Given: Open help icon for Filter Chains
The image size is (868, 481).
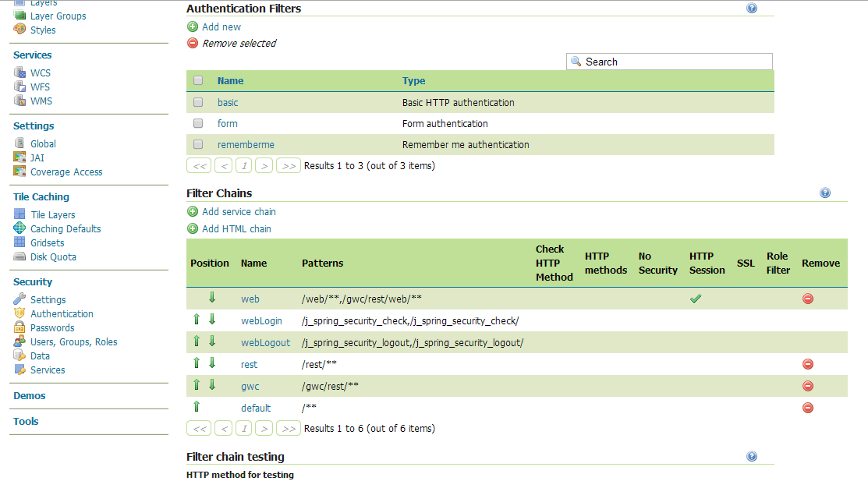Looking at the screenshot, I should [825, 193].
